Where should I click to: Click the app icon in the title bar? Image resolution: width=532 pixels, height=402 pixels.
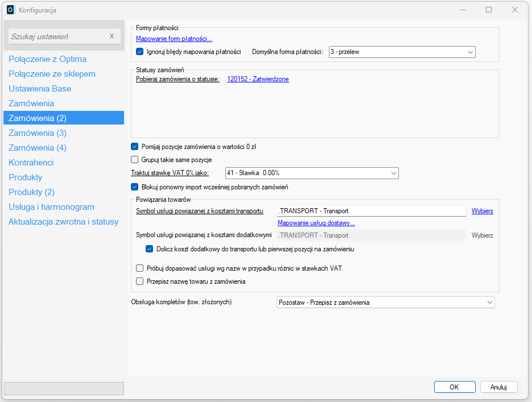(10, 10)
